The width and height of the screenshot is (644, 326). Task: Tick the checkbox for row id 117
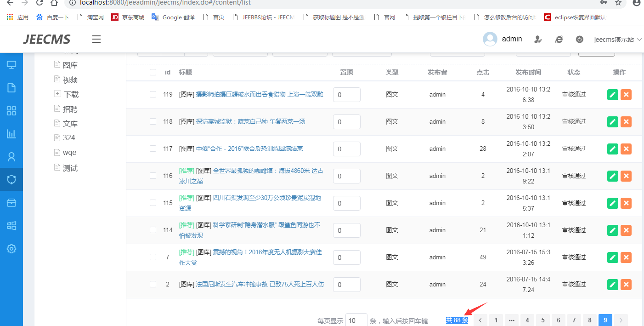(153, 149)
